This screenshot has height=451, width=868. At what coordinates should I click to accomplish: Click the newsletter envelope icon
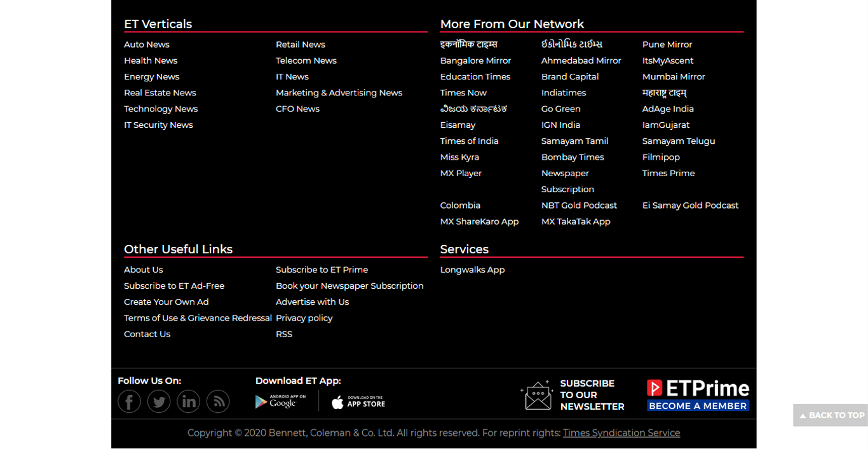coord(538,395)
